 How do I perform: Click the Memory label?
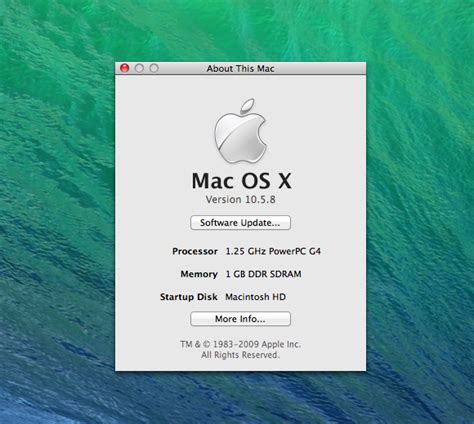(x=199, y=274)
